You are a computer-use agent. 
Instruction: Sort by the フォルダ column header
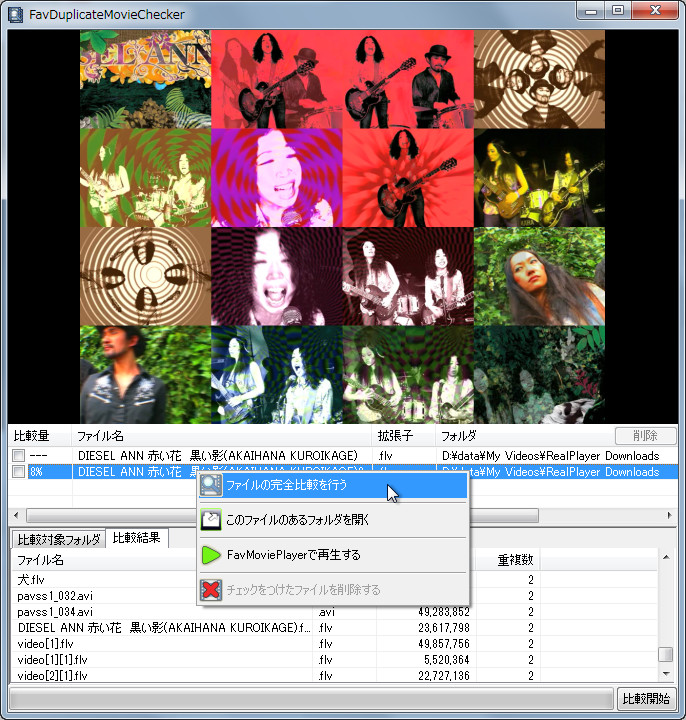pyautogui.click(x=523, y=436)
